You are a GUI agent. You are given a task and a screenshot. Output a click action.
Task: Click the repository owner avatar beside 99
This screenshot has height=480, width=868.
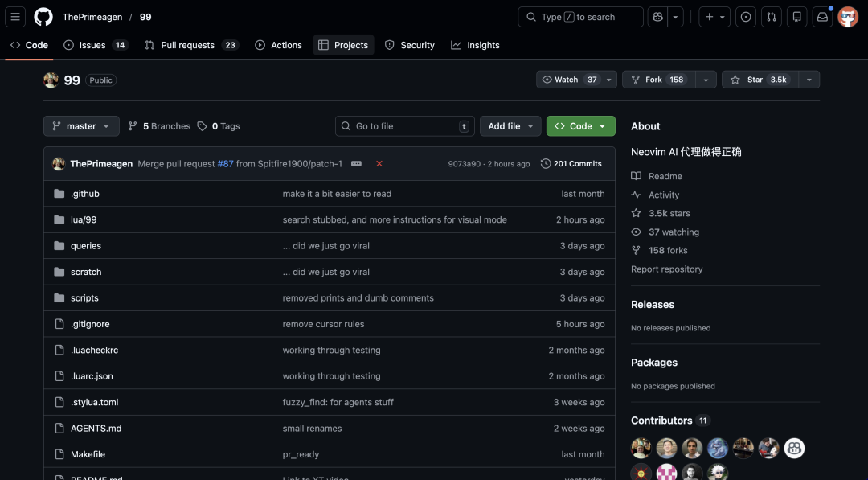[51, 80]
